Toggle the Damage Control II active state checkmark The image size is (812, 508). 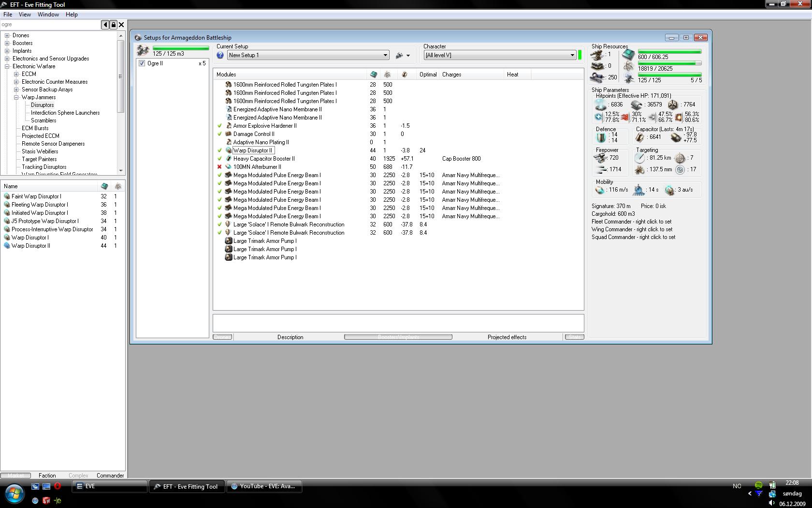(x=220, y=134)
